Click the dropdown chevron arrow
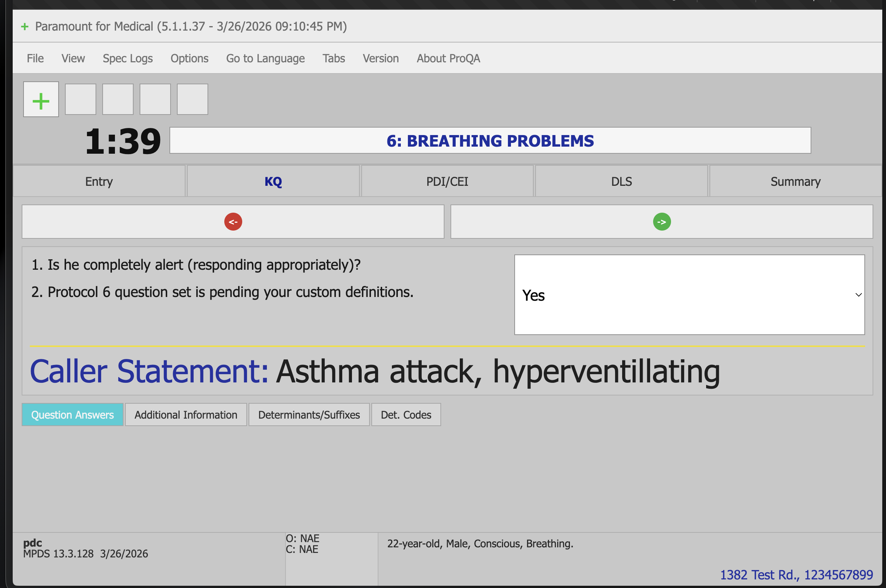Screen dimensions: 886x588 point(858,295)
